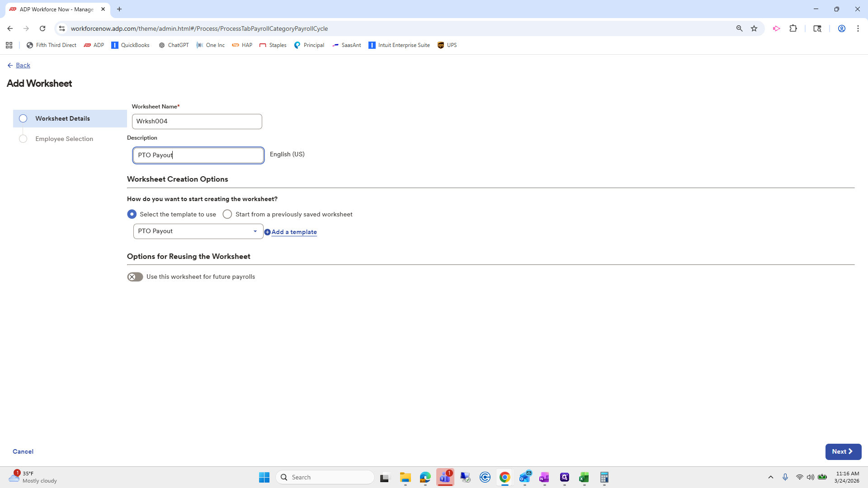Open Chrome extensions from the toolbar
This screenshot has width=868, height=488.
tap(794, 28)
